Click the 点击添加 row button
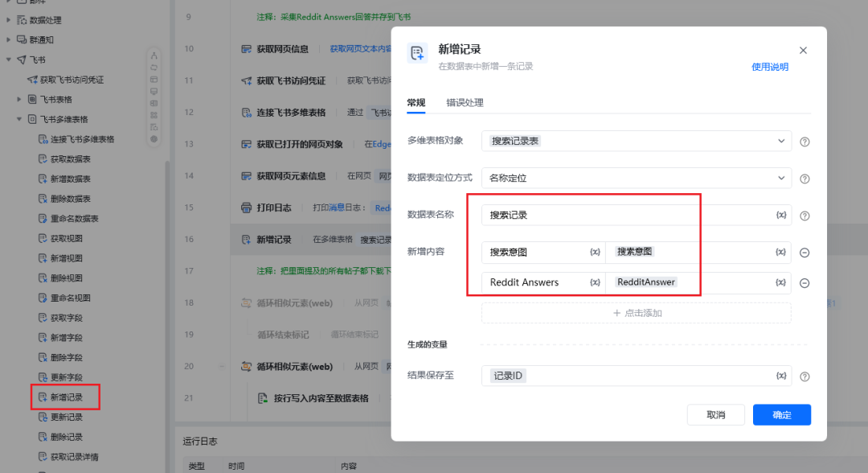868x473 pixels. click(x=636, y=313)
